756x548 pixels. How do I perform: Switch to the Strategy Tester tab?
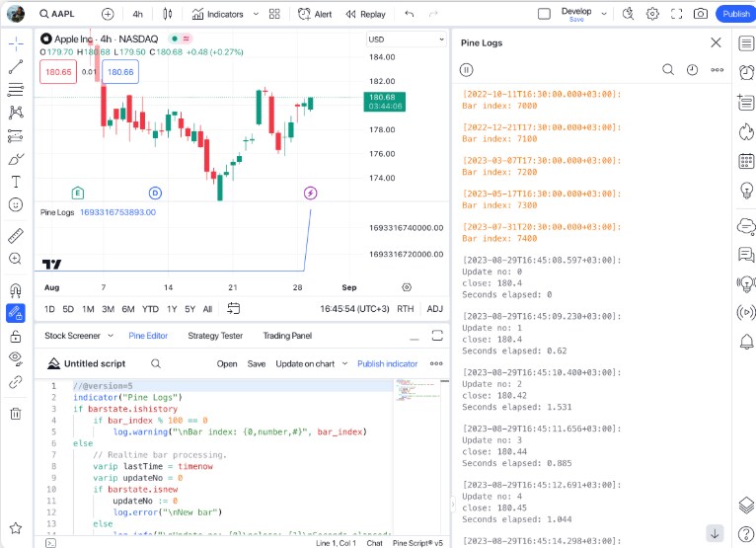point(215,336)
